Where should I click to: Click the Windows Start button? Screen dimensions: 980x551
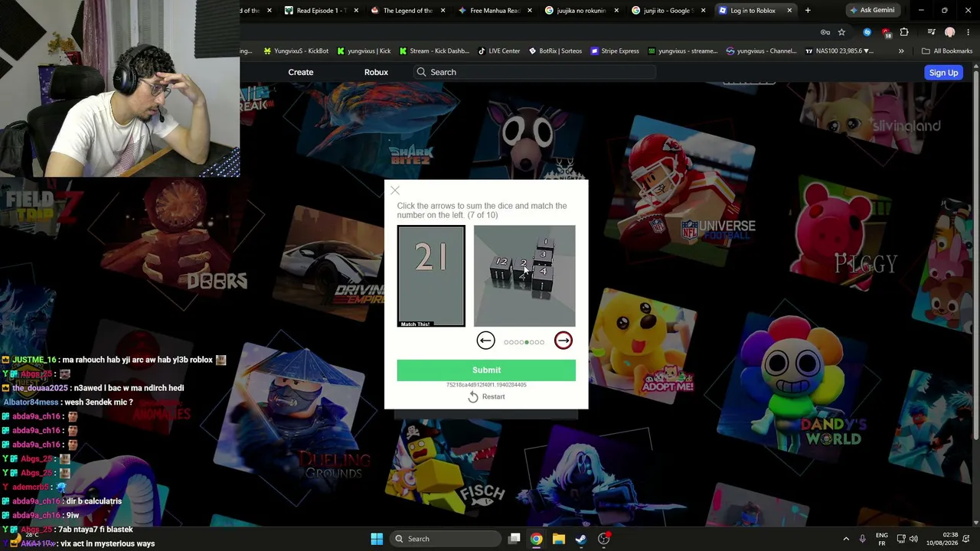(x=377, y=539)
